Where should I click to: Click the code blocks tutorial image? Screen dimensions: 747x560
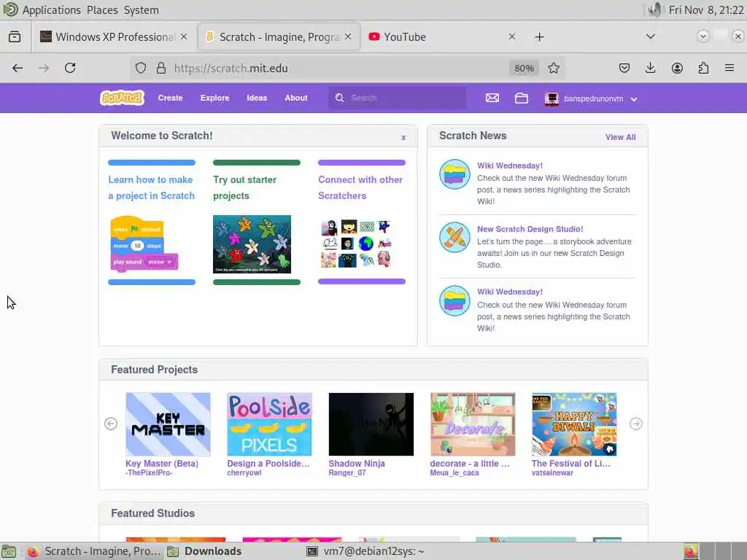pyautogui.click(x=144, y=244)
